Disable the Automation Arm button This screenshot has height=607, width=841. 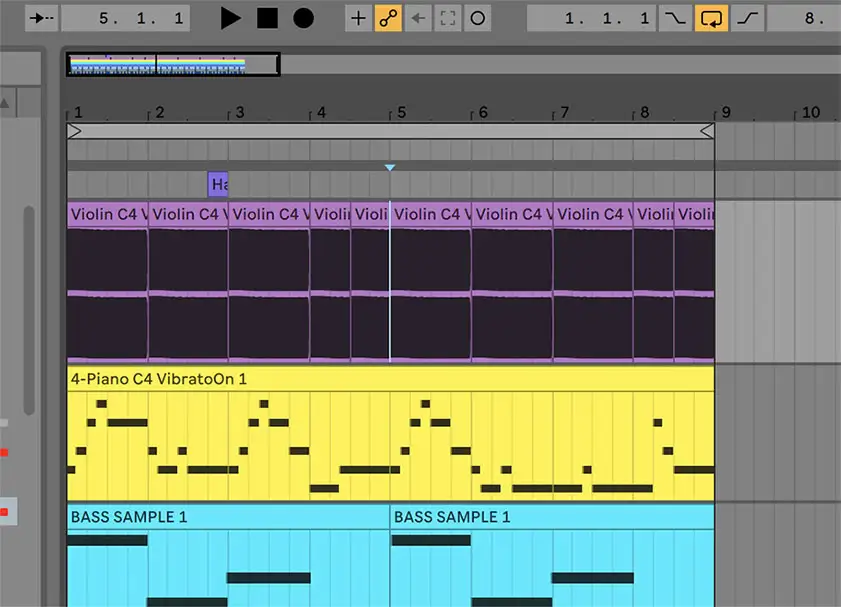388,18
